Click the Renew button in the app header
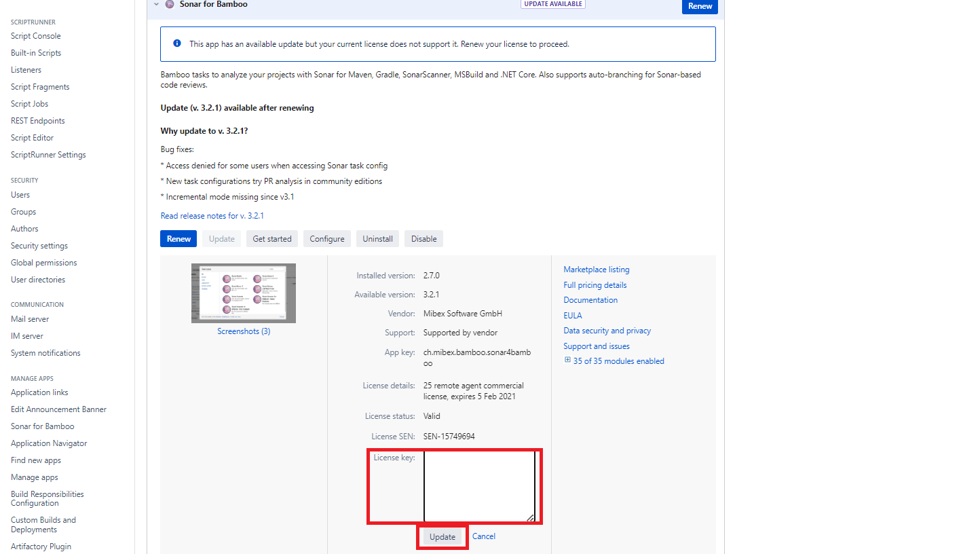This screenshot has height=554, width=980. (x=700, y=6)
